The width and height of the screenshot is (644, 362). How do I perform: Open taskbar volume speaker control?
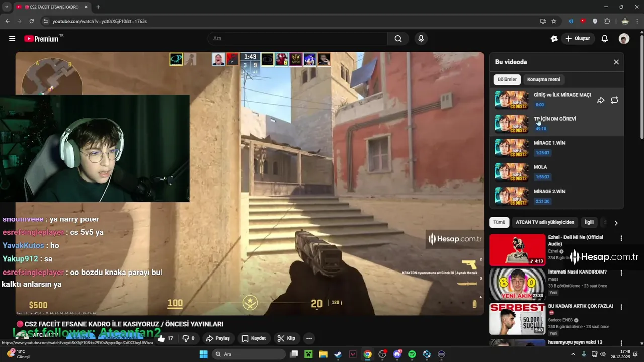coord(603,354)
